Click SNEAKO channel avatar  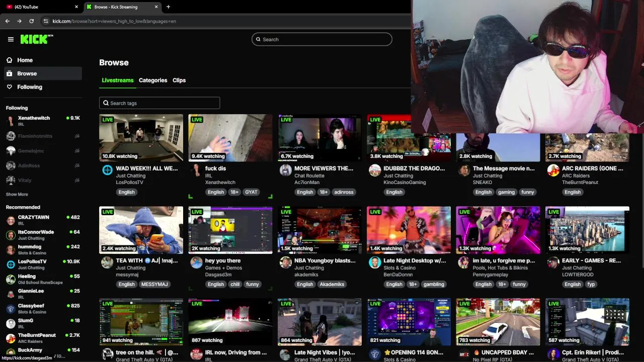464,170
